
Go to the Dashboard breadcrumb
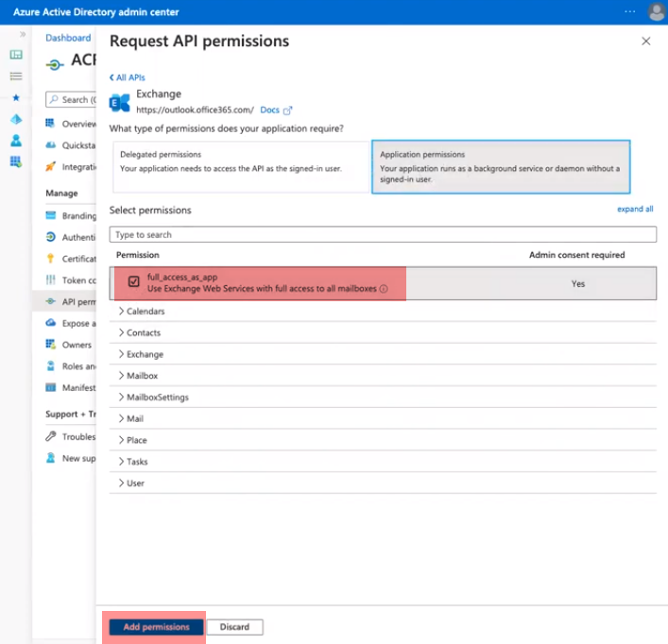(68, 38)
